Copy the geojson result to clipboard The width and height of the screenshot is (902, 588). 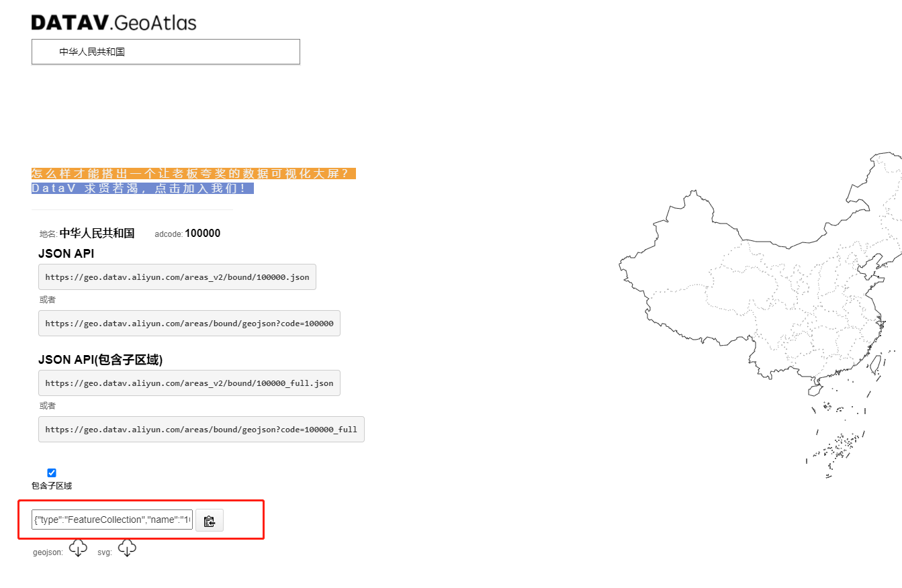pos(209,520)
